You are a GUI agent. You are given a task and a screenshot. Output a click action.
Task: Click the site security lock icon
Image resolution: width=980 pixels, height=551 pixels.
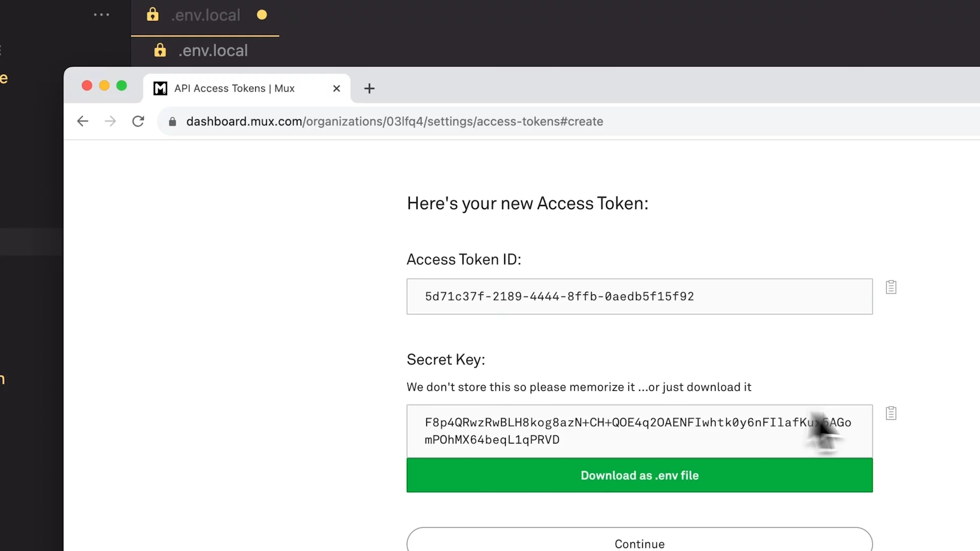(173, 121)
